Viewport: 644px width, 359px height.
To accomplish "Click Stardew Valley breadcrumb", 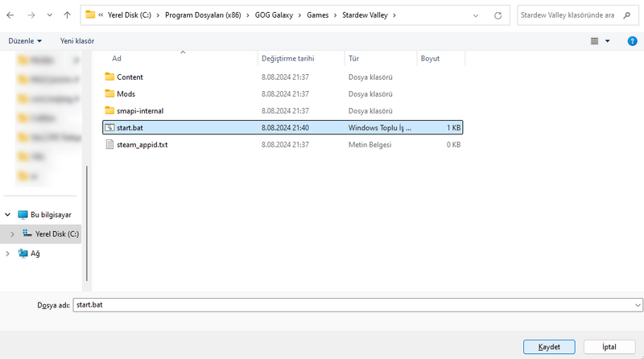I will [x=365, y=15].
